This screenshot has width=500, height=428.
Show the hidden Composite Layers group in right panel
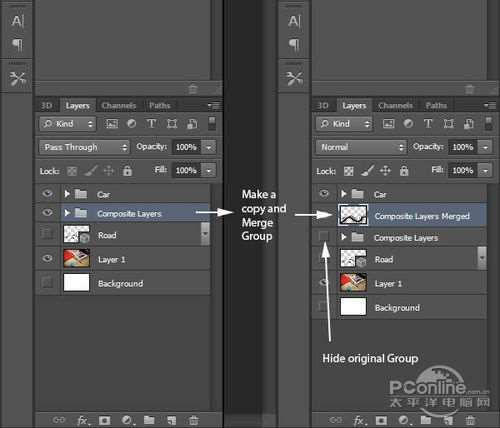[324, 236]
